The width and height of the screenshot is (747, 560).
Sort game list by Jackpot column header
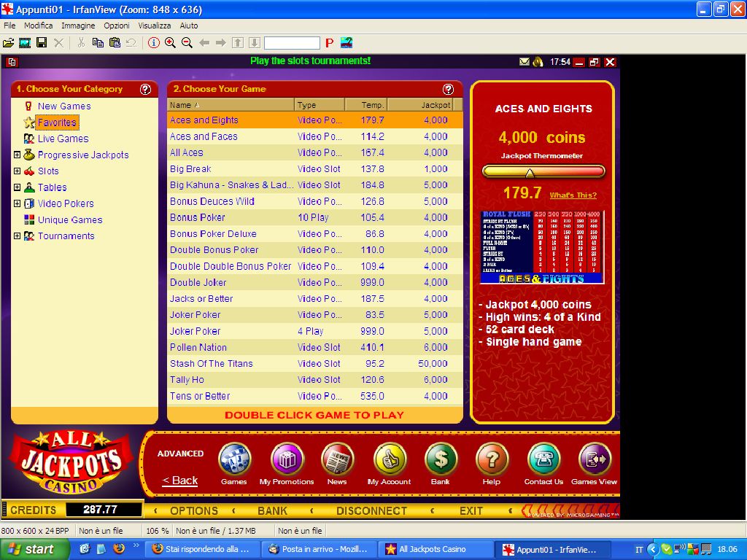click(x=419, y=105)
